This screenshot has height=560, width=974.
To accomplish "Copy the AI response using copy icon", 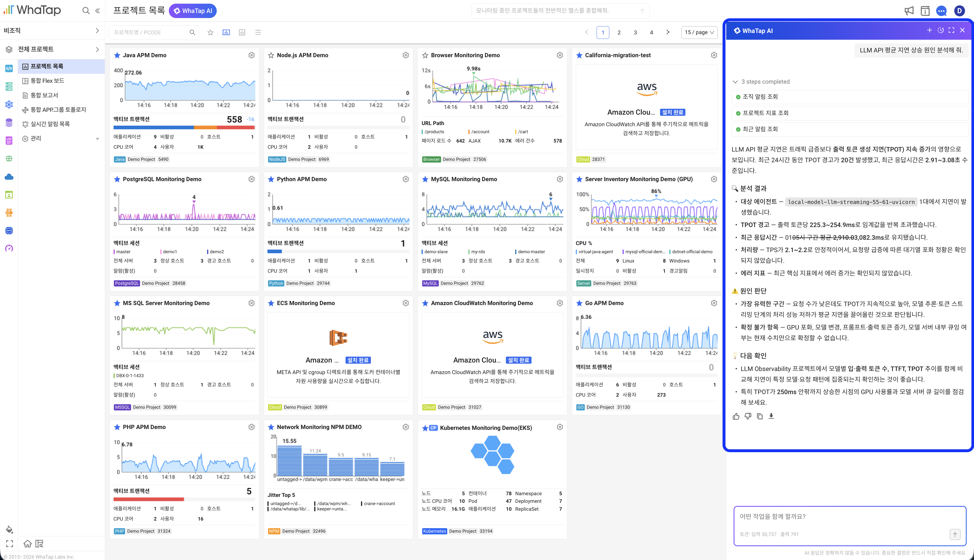I will 760,416.
